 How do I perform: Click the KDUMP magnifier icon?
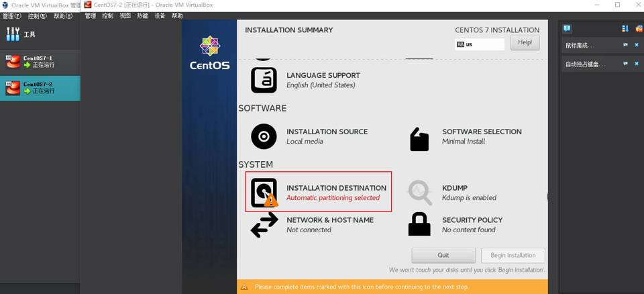(420, 193)
